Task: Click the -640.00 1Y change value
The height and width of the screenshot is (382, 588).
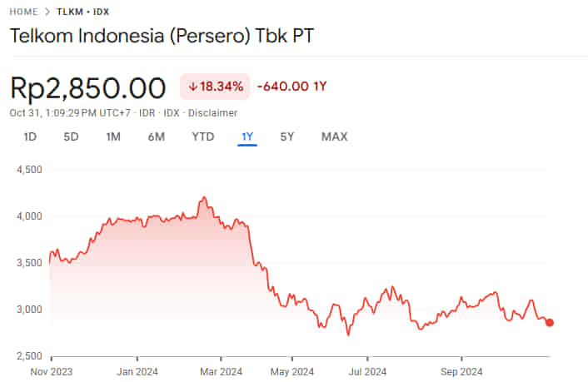Action: point(291,87)
